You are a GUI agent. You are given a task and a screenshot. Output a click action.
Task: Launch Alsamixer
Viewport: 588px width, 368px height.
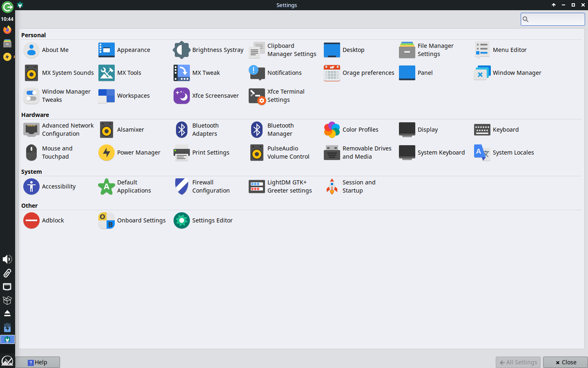122,130
